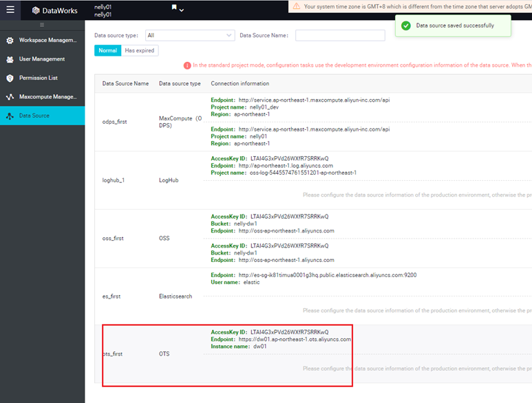This screenshot has width=532, height=403.
Task: Open Maxcompute Management in the sidebar
Action: [x=43, y=97]
